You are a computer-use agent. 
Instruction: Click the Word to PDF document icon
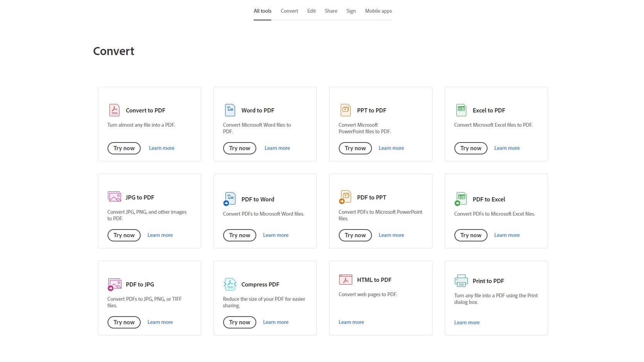tap(230, 110)
